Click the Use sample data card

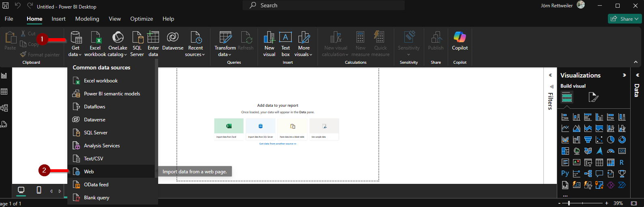pos(324,129)
